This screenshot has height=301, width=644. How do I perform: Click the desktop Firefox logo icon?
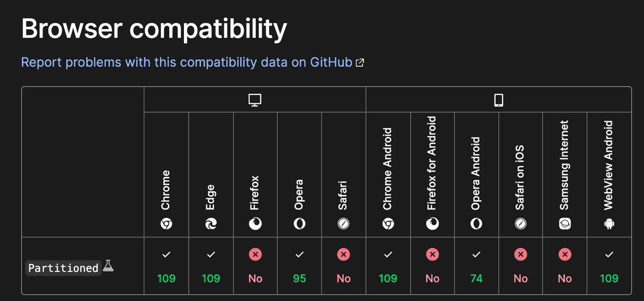pyautogui.click(x=255, y=223)
